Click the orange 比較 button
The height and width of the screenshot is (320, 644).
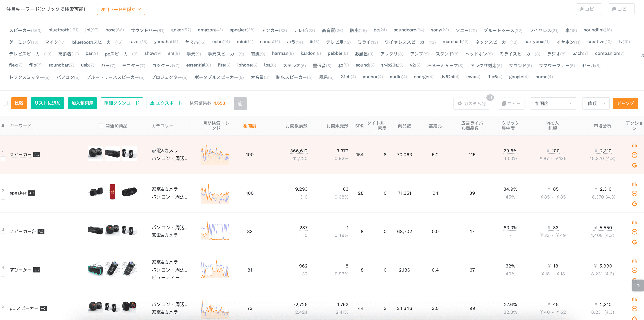click(x=19, y=103)
